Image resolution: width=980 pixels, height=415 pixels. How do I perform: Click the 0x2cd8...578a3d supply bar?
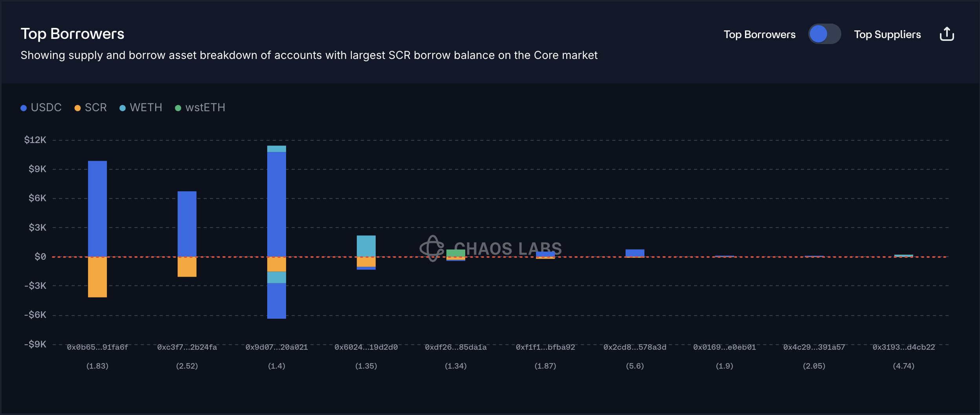pyautogui.click(x=635, y=253)
